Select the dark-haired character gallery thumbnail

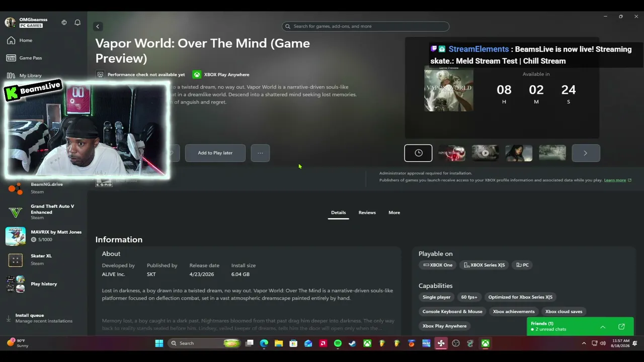(x=519, y=153)
